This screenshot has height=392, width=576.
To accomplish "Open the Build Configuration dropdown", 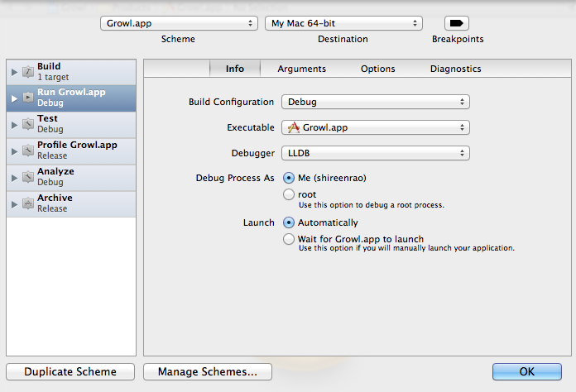I will tap(376, 103).
